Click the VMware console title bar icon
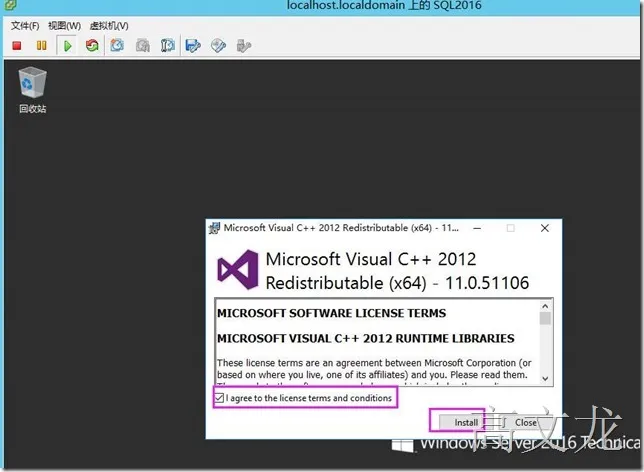This screenshot has width=644, height=472. (x=10, y=5)
